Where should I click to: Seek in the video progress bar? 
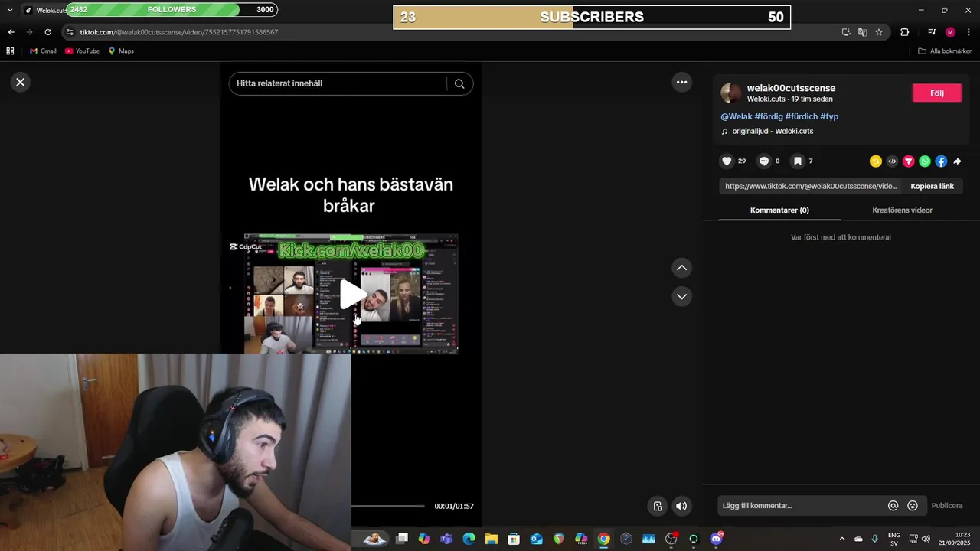(x=387, y=506)
